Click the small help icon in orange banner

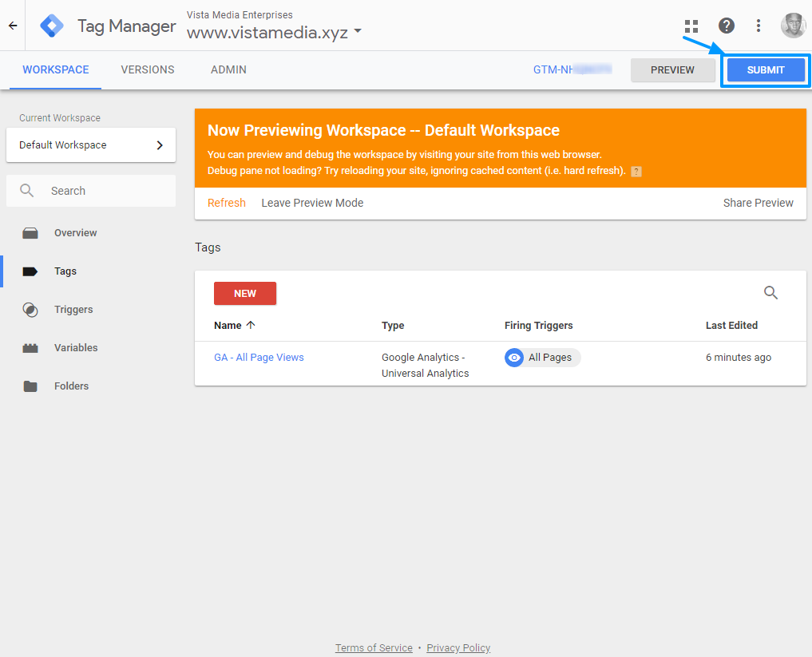[636, 171]
